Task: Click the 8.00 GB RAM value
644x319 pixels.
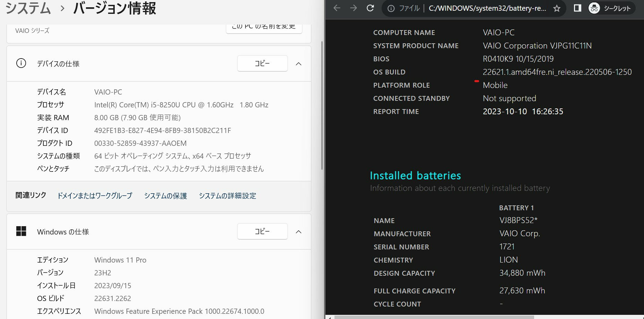Action: (137, 118)
